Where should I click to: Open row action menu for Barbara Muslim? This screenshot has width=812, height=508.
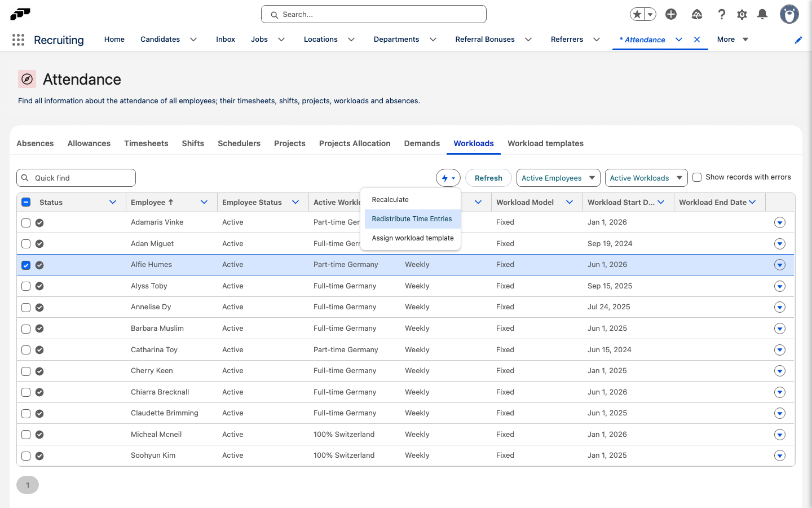[x=780, y=329]
